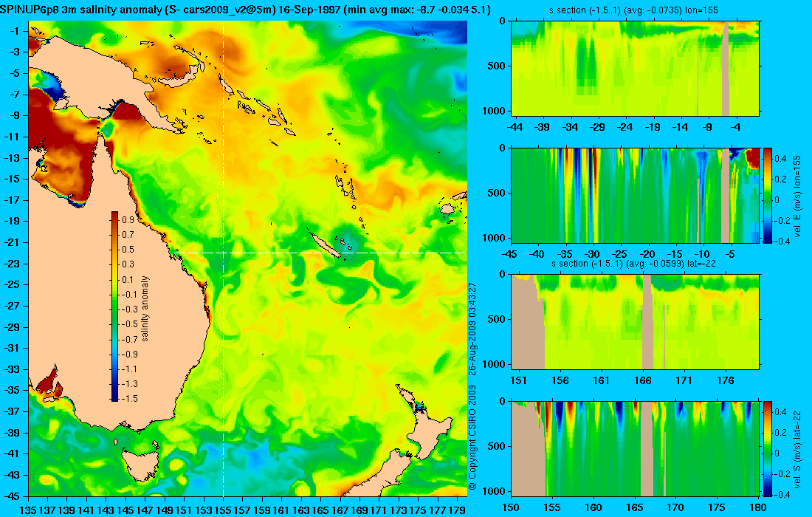Click the '166' tick on lat=-22 section axis
812x517 pixels.
coord(643,380)
